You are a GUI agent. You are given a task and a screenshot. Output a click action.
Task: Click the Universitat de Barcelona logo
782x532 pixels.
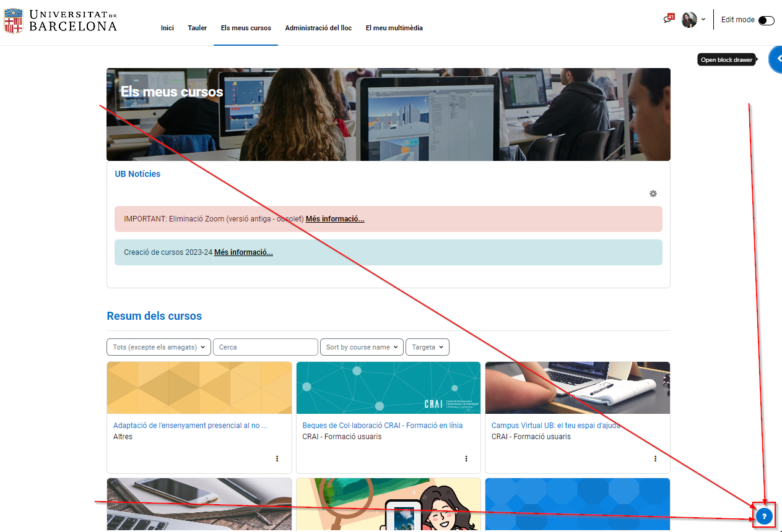pos(61,20)
